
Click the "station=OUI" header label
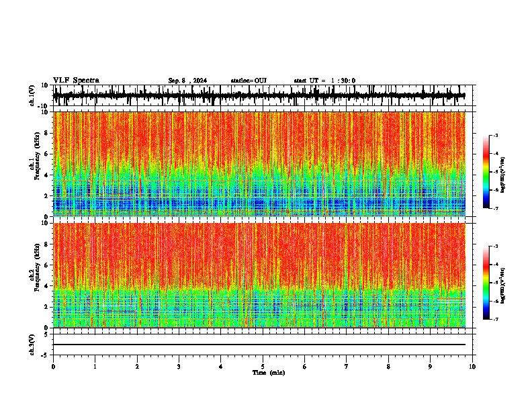click(249, 81)
